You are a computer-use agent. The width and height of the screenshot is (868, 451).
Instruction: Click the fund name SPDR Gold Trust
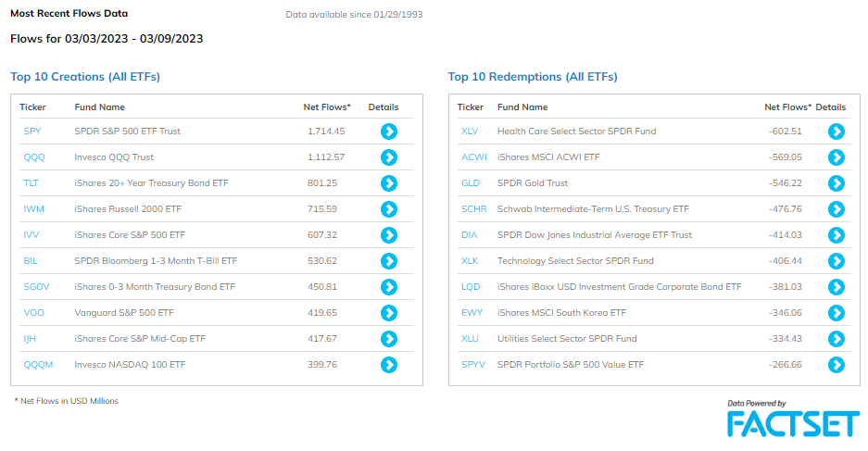(x=533, y=183)
